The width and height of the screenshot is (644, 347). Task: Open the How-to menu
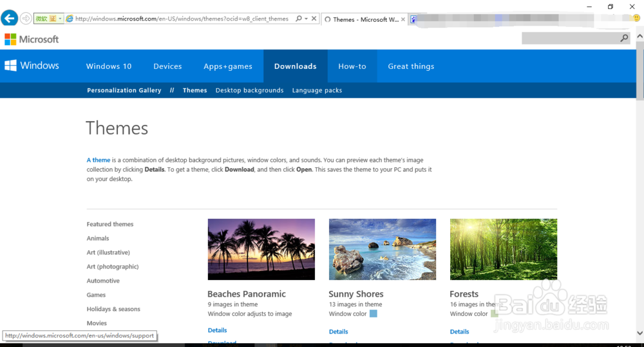(352, 66)
